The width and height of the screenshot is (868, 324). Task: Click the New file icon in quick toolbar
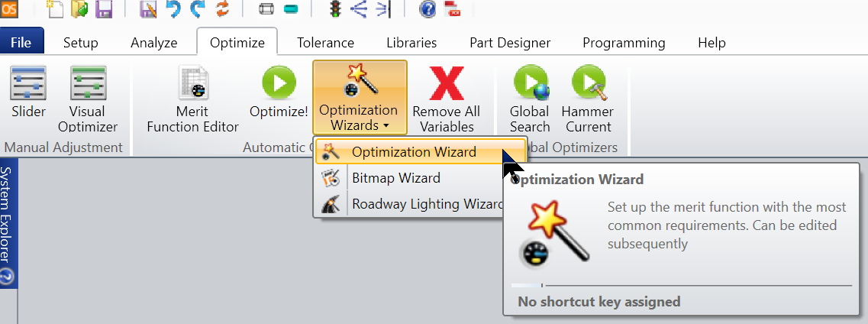(56, 9)
